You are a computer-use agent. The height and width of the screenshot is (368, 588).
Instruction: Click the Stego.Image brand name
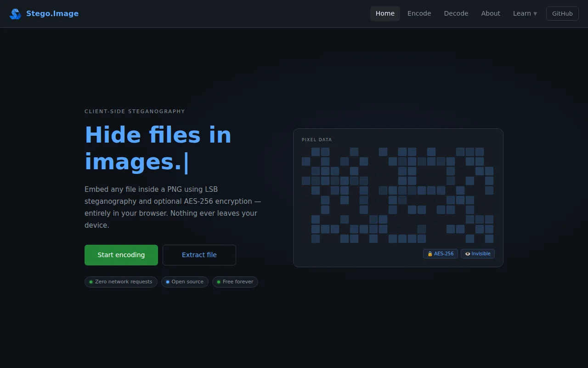[x=52, y=13]
